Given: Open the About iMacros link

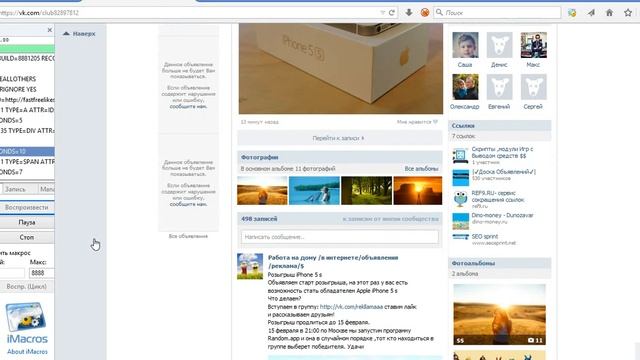Looking at the screenshot, I should pyautogui.click(x=27, y=351).
